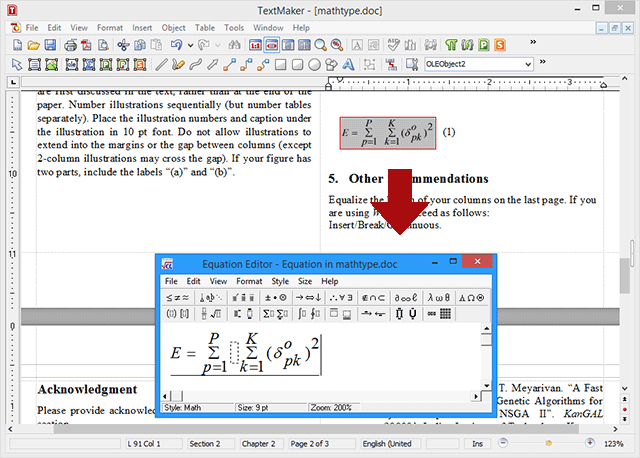Toggle the Ins insert mode indicator
This screenshot has height=458, width=640.
[x=478, y=444]
